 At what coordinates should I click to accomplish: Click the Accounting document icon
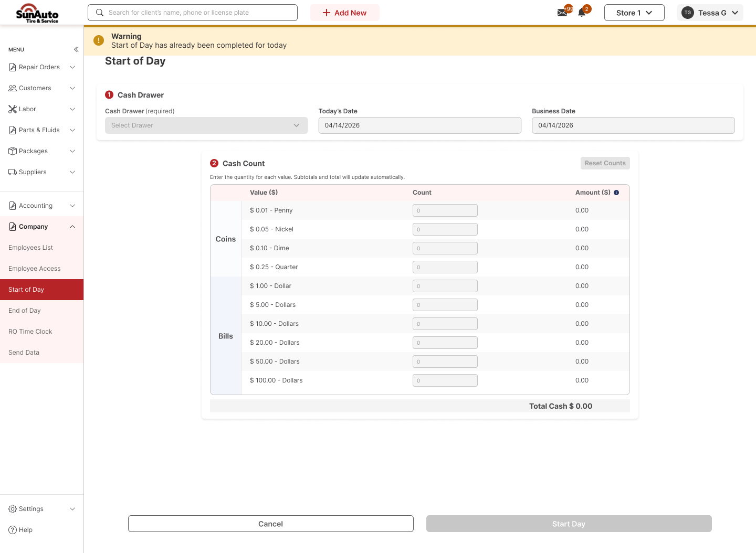[13, 206]
